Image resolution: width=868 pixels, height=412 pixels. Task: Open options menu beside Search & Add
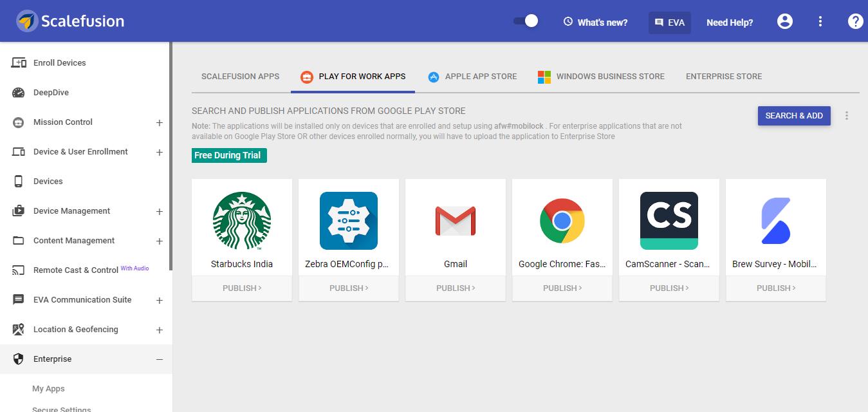[847, 116]
